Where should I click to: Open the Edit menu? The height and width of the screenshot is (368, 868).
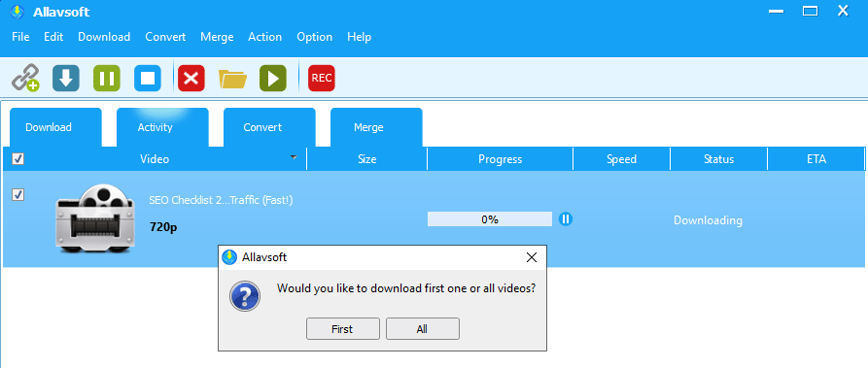pyautogui.click(x=53, y=37)
